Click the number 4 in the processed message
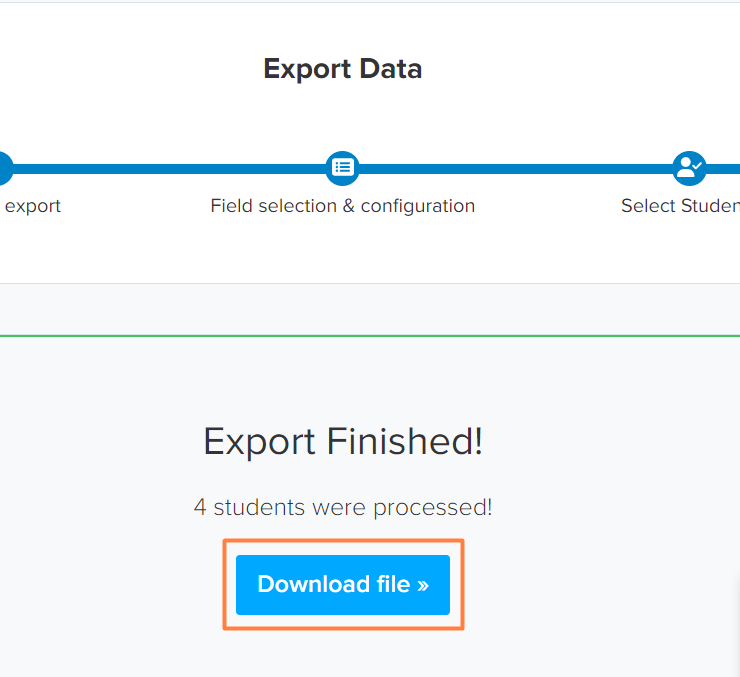Screen dimensions: 740x677 pyautogui.click(x=200, y=507)
